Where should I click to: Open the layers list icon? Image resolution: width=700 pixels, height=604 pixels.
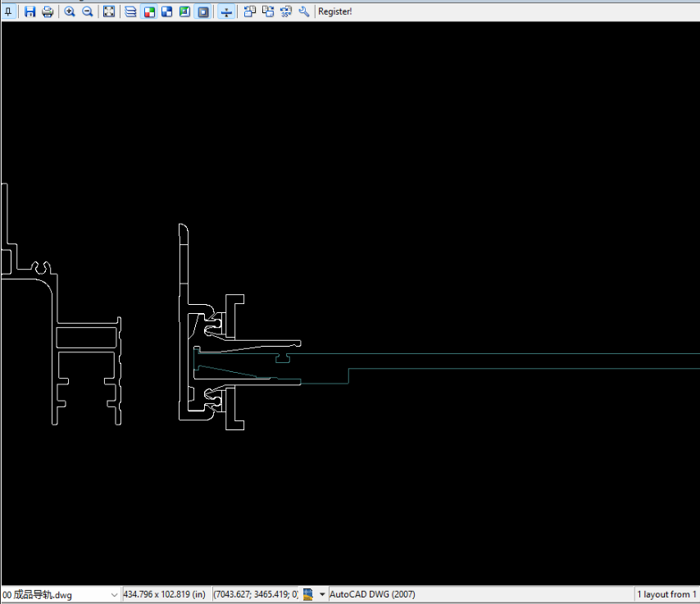point(131,11)
